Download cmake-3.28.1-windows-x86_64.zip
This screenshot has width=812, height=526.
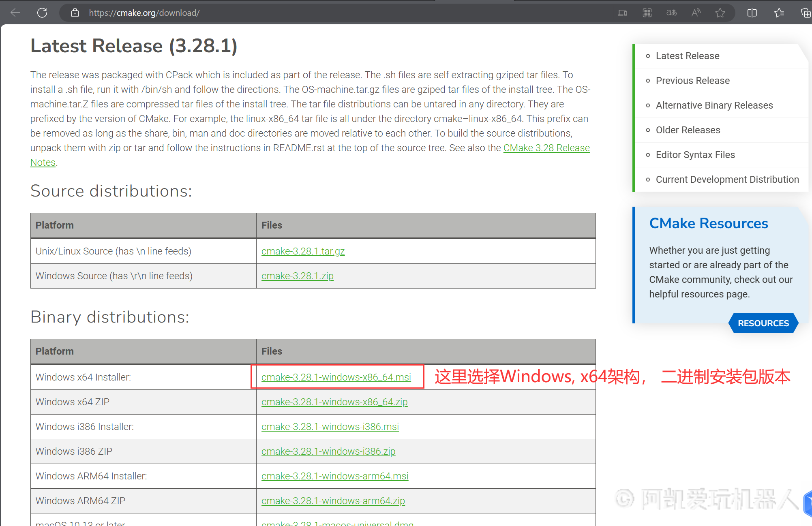click(334, 402)
